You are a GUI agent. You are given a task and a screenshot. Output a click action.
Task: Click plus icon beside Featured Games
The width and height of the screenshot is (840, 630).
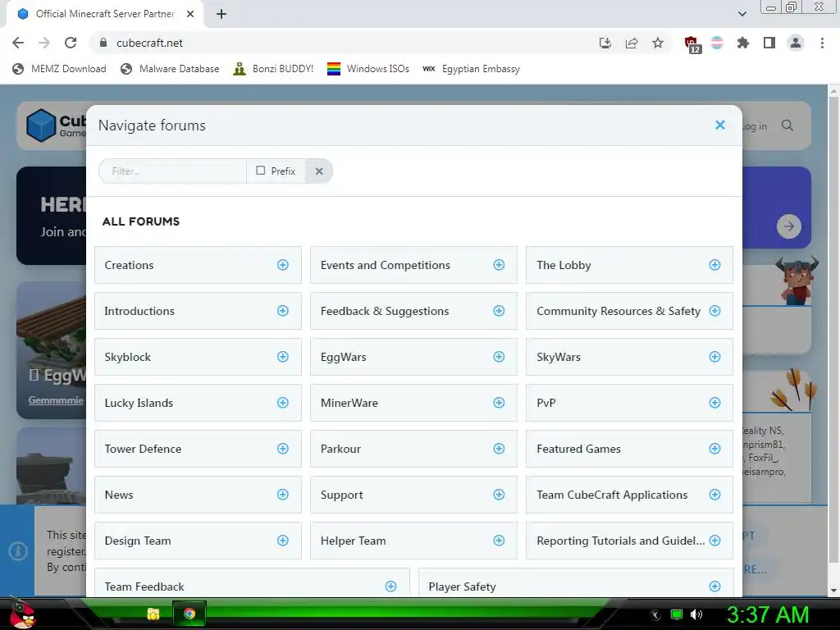pos(714,449)
